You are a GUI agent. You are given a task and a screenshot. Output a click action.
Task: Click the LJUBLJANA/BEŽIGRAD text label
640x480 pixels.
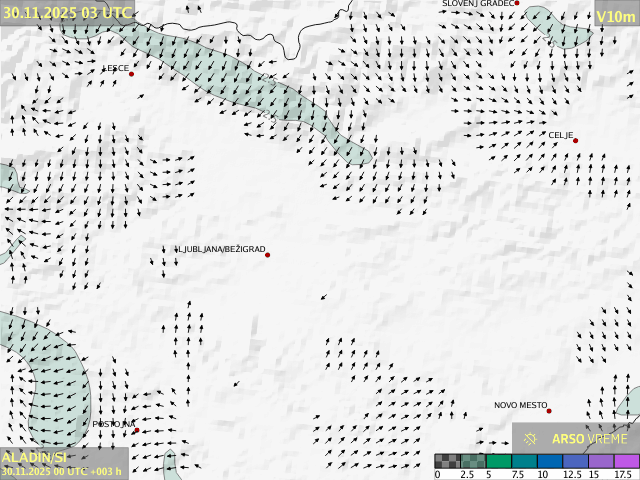point(221,249)
